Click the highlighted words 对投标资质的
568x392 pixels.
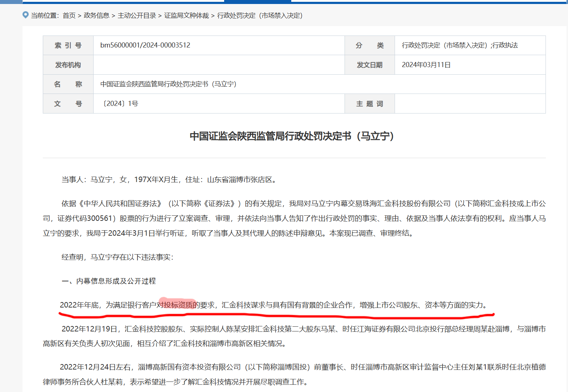pos(178,305)
